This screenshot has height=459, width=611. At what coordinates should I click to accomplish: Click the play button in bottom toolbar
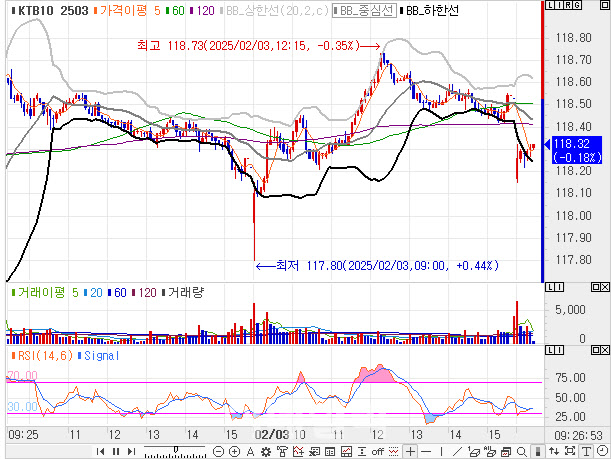click(x=132, y=451)
